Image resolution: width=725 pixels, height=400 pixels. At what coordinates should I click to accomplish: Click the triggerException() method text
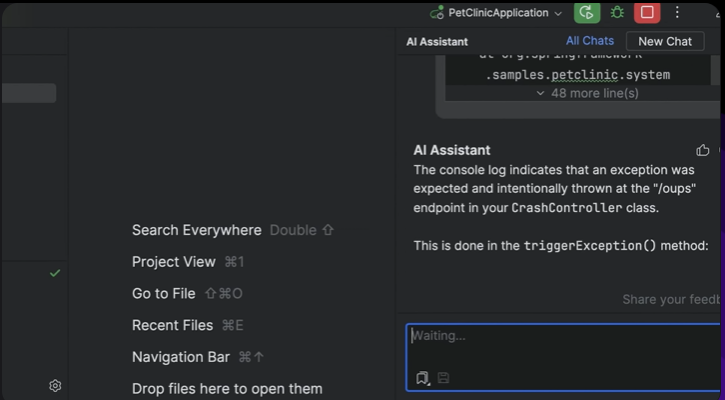click(x=590, y=246)
